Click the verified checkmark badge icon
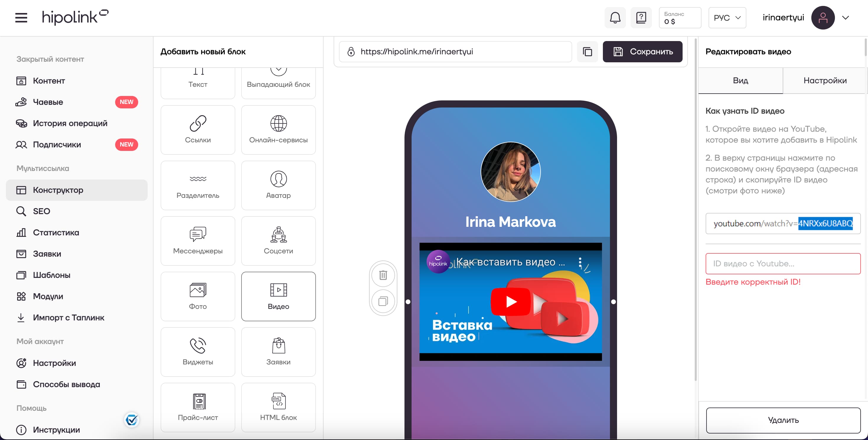The width and height of the screenshot is (868, 440). [x=131, y=420]
